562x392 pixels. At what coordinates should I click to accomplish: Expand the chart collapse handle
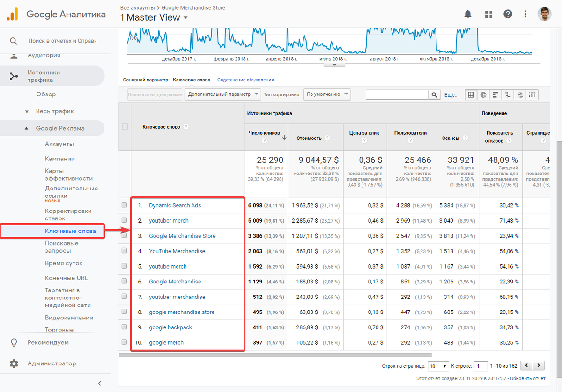tap(334, 65)
